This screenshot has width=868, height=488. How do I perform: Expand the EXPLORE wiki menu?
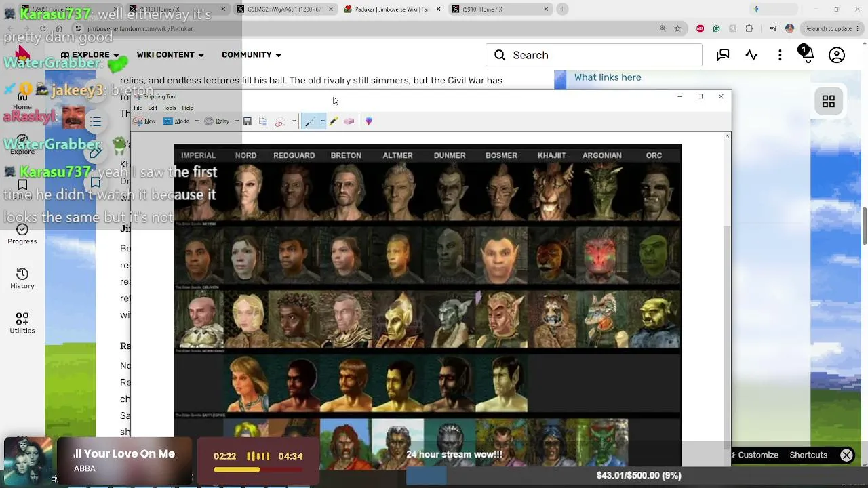pyautogui.click(x=90, y=55)
